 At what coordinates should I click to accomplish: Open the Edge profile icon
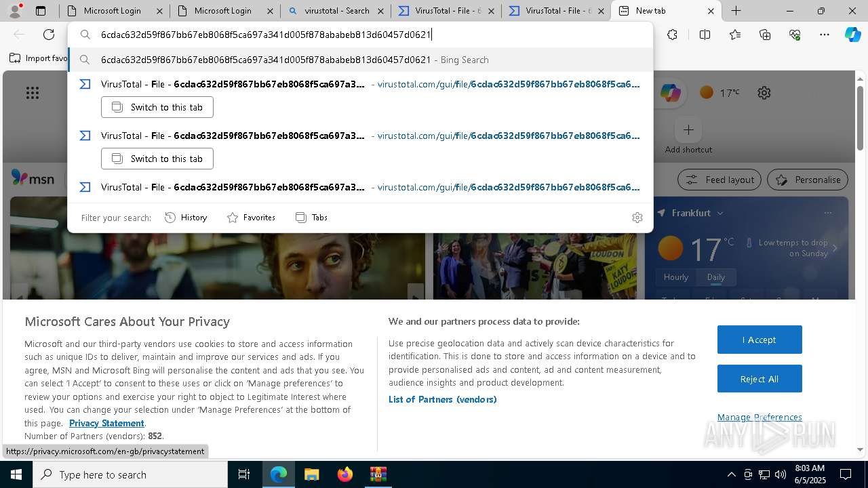15,11
